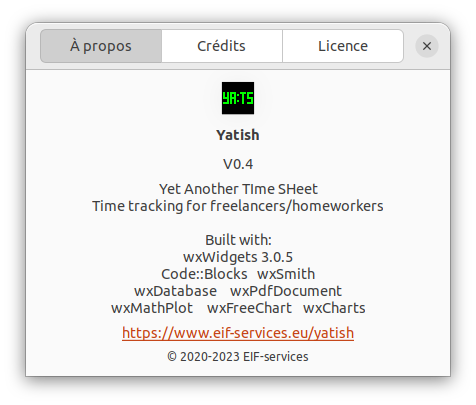The height and width of the screenshot is (405, 476).
Task: Click the 2020-2023 EIF-services copyright notice
Action: pyautogui.click(x=238, y=357)
